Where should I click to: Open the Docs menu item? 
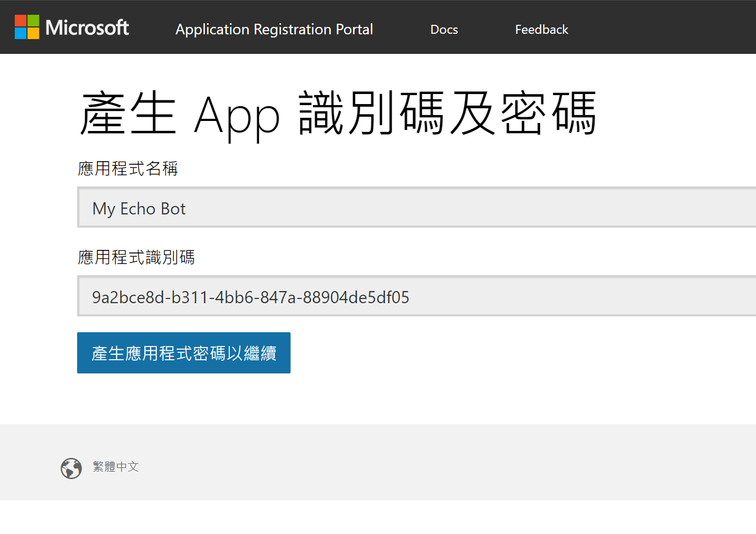(x=444, y=30)
